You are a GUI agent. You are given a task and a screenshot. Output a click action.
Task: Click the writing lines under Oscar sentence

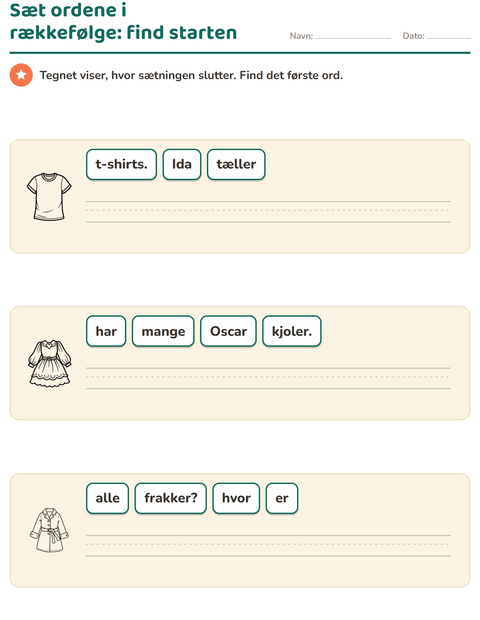268,378
